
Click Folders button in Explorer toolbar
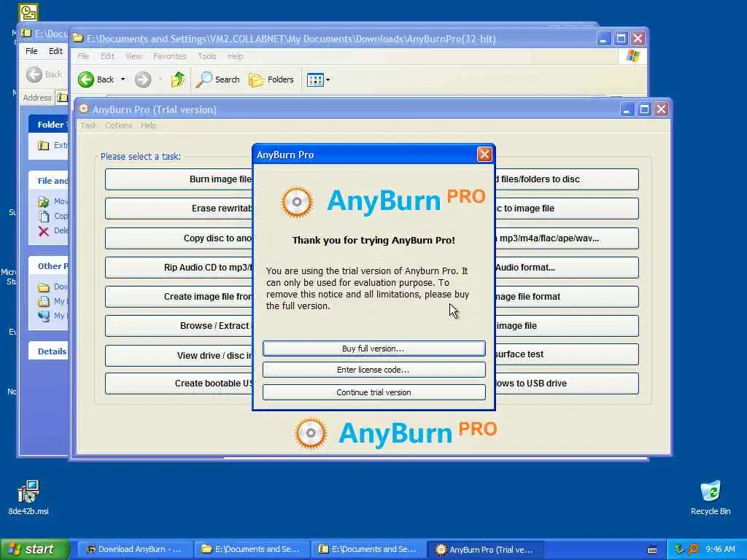point(271,79)
